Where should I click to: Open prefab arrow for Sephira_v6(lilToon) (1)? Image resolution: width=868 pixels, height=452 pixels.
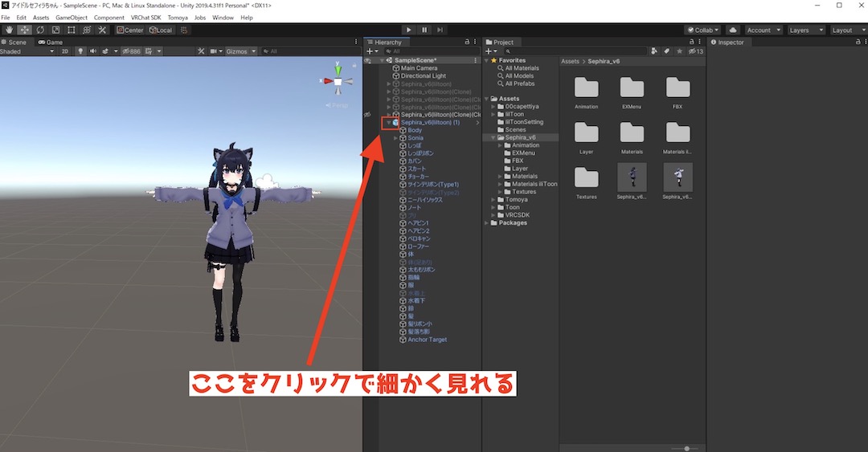click(x=477, y=123)
